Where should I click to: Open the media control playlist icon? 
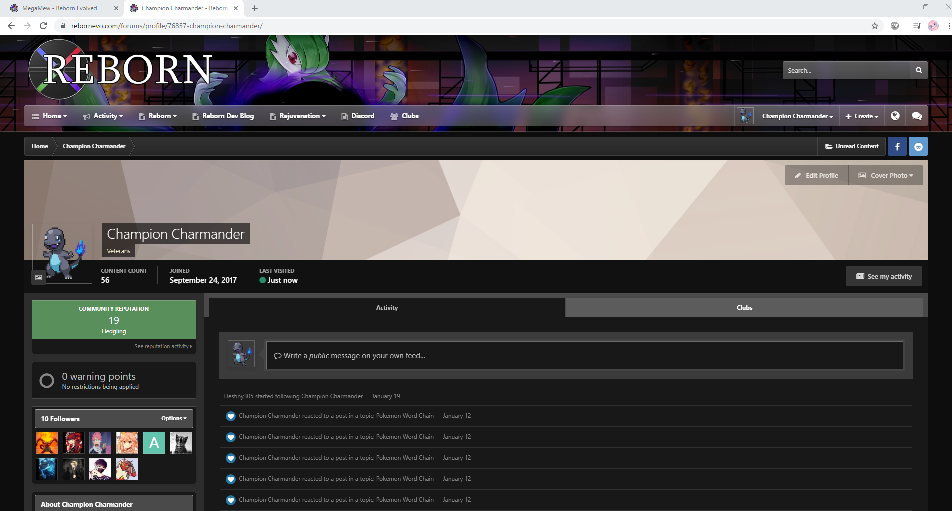tap(916, 25)
